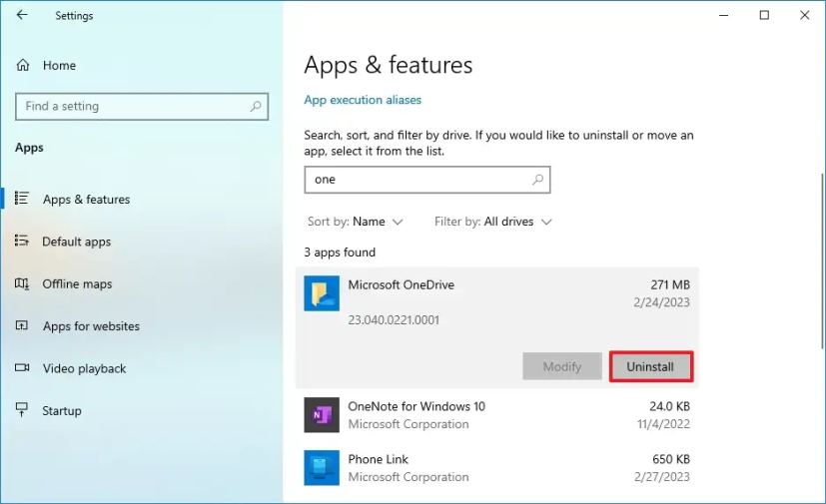Click the Home house icon
826x504 pixels.
(x=23, y=65)
